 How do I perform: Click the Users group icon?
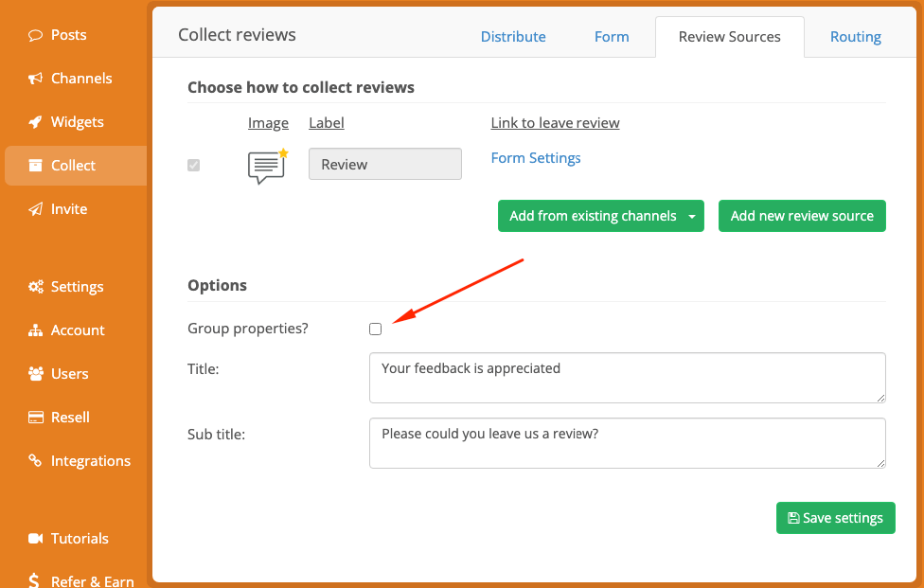[35, 374]
